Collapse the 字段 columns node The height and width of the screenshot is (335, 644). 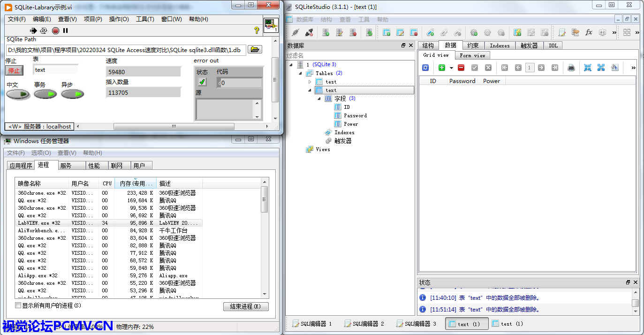pos(319,99)
